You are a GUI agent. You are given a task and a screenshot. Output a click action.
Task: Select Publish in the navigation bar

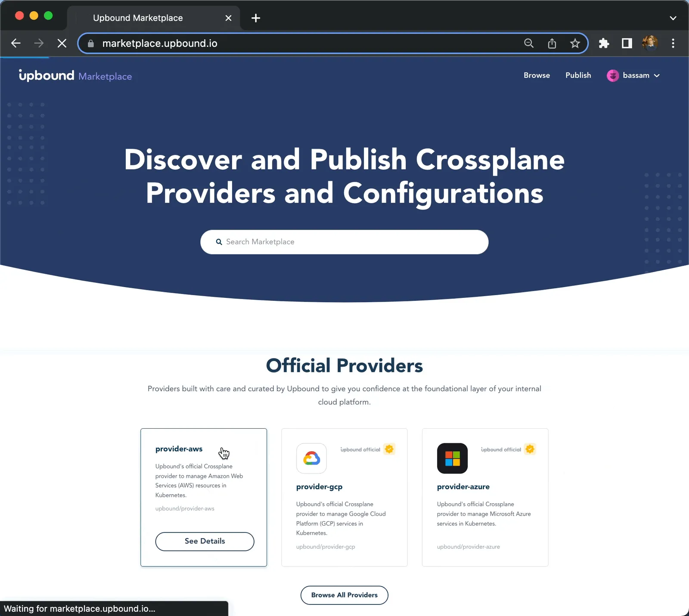[578, 75]
